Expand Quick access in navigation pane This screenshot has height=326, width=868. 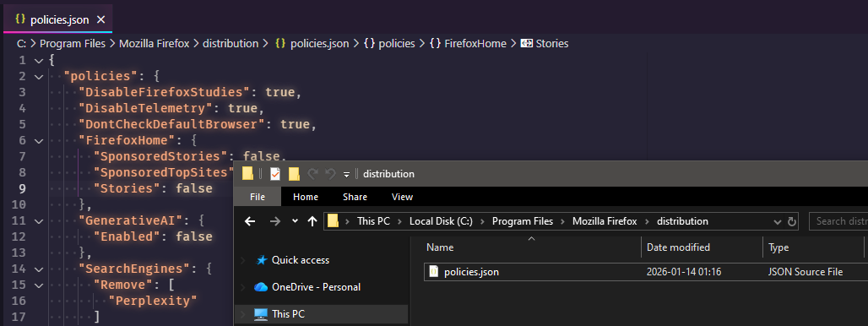pyautogui.click(x=244, y=260)
